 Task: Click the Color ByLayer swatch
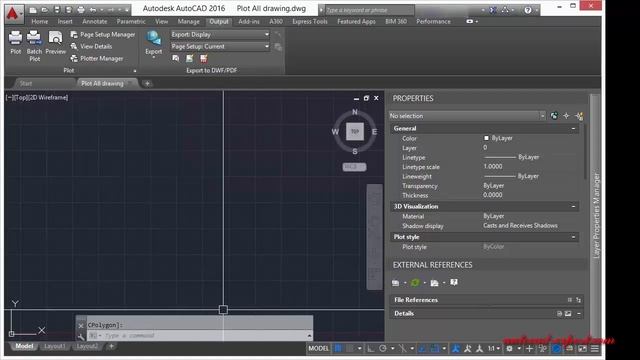coord(486,138)
